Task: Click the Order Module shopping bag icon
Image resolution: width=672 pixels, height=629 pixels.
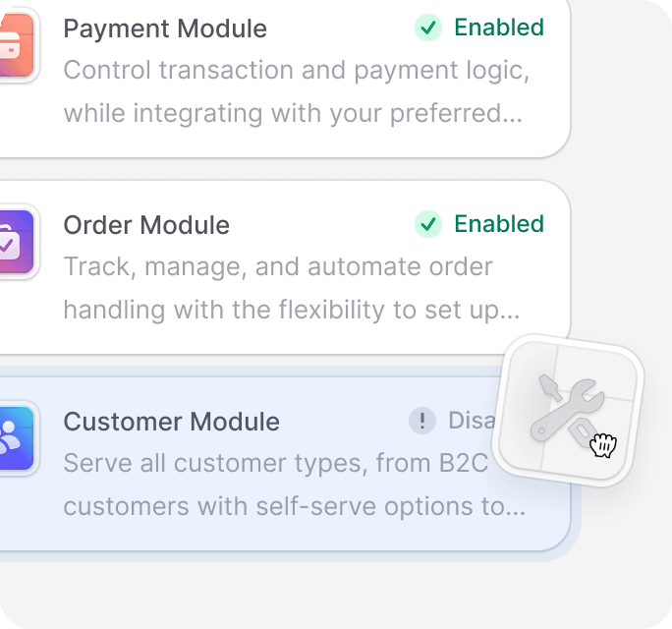Action: click(17, 242)
